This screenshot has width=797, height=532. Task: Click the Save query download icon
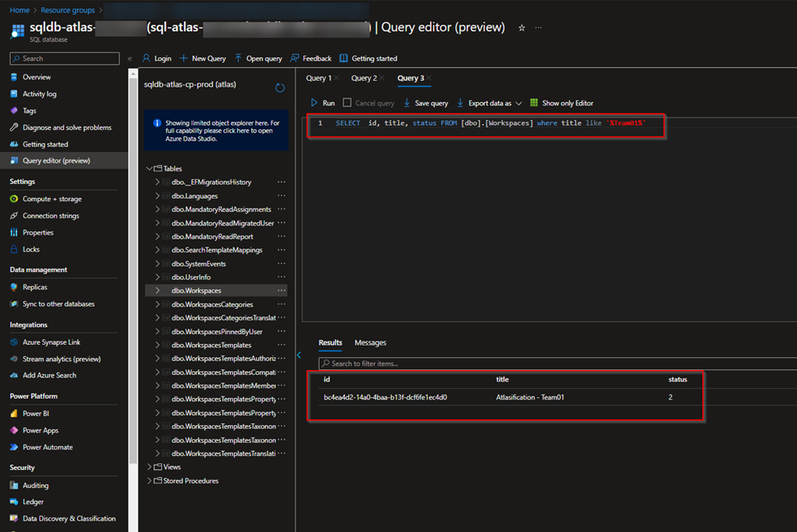point(407,103)
